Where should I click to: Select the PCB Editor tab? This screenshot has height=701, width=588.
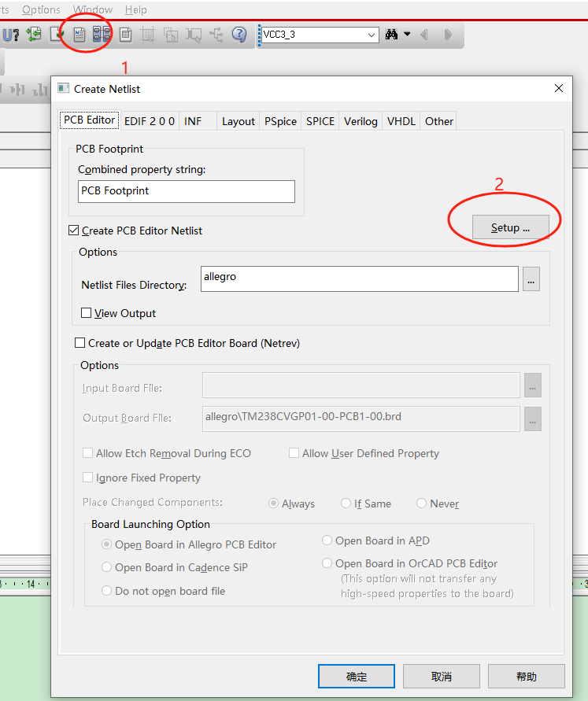click(89, 120)
